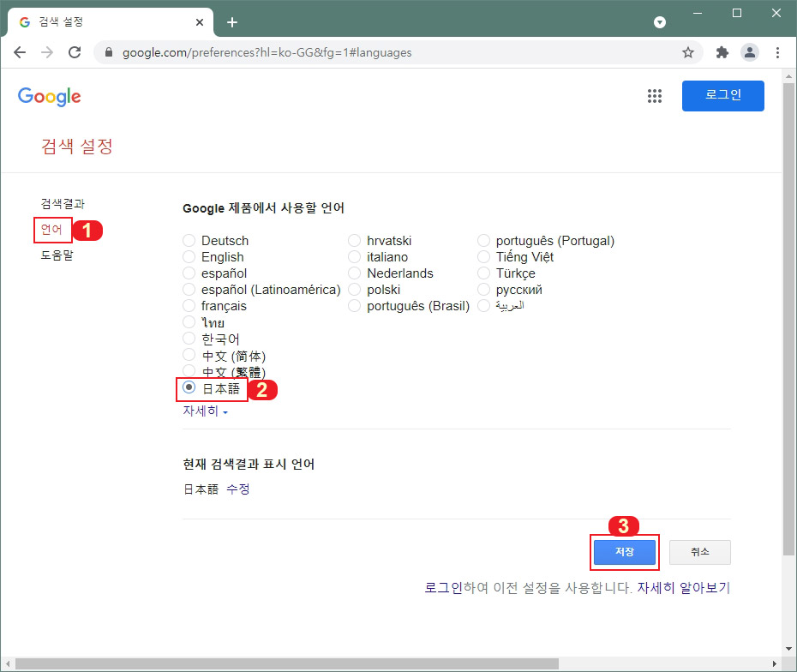Image resolution: width=797 pixels, height=672 pixels.
Task: Close the 검색 설정 tab
Action: (200, 22)
